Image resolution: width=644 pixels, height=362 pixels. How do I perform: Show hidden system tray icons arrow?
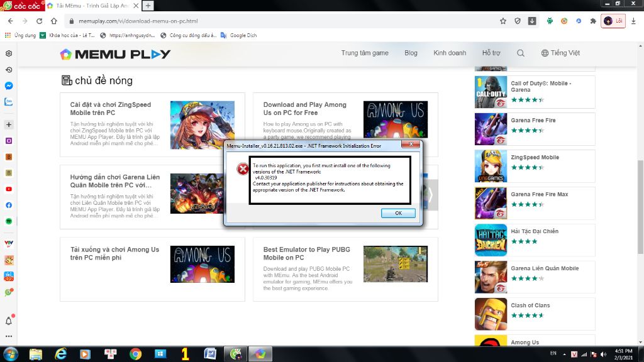(x=564, y=354)
